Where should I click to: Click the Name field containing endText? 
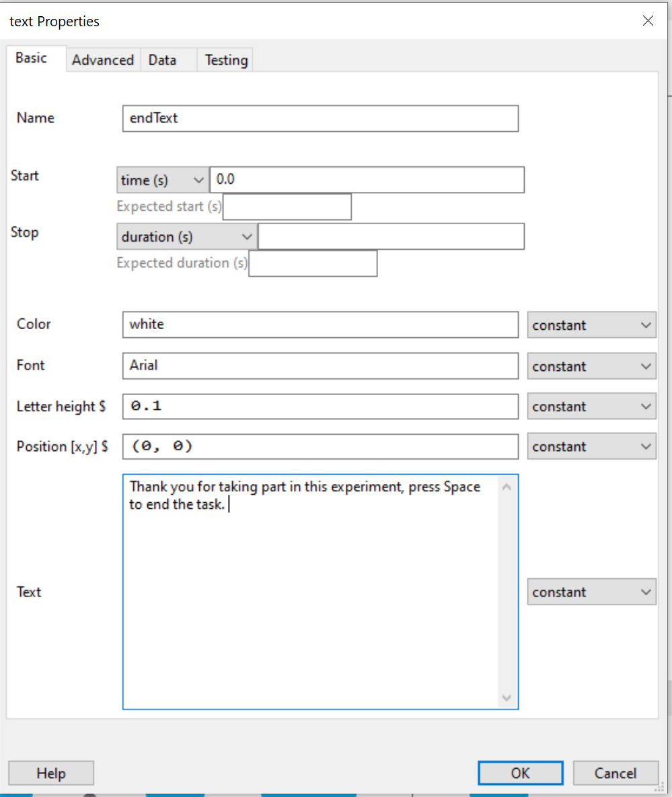(x=320, y=118)
